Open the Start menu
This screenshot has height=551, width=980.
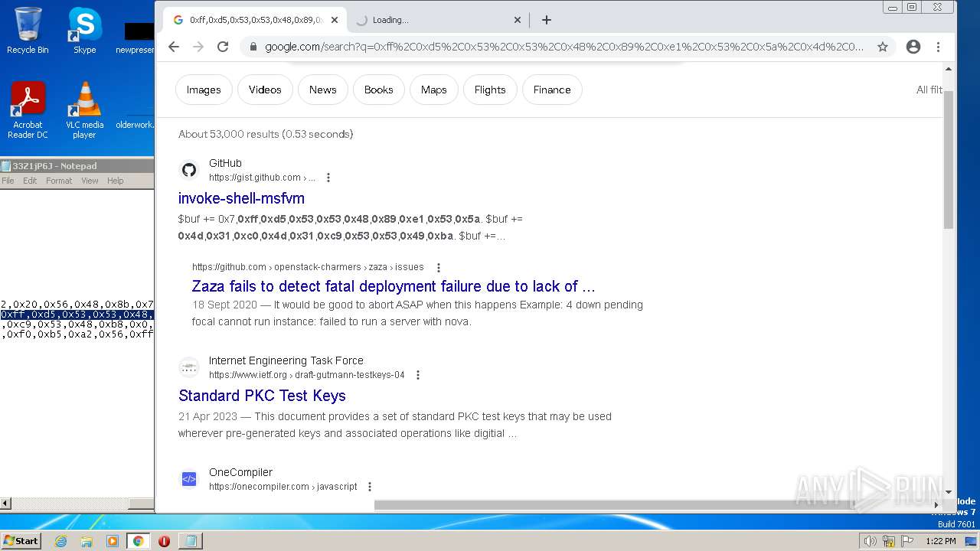[21, 541]
